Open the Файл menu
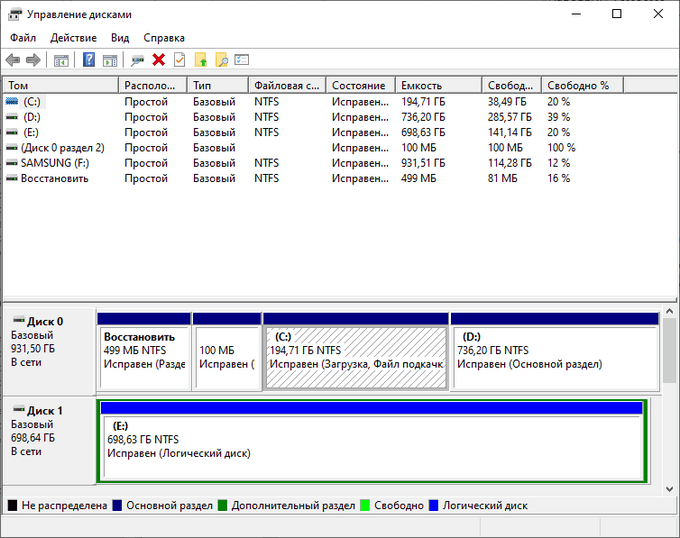Viewport: 680px width, 538px height. (x=23, y=38)
